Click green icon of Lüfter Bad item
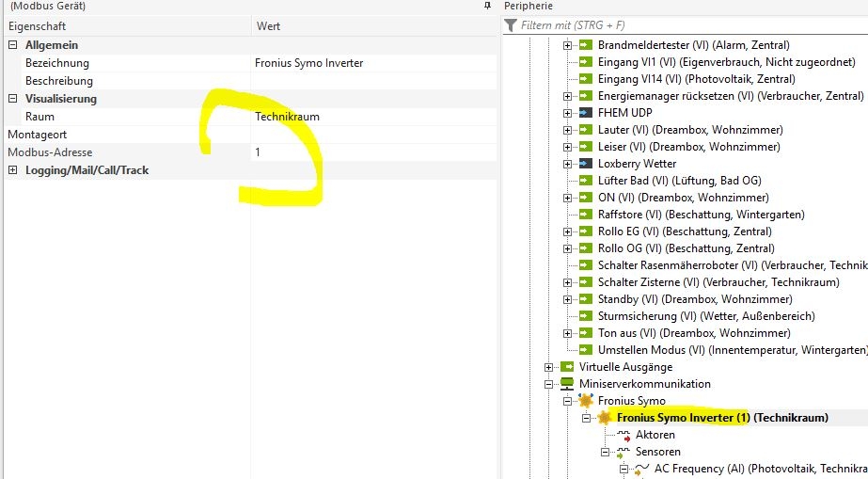Image resolution: width=868 pixels, height=479 pixels. [x=586, y=181]
